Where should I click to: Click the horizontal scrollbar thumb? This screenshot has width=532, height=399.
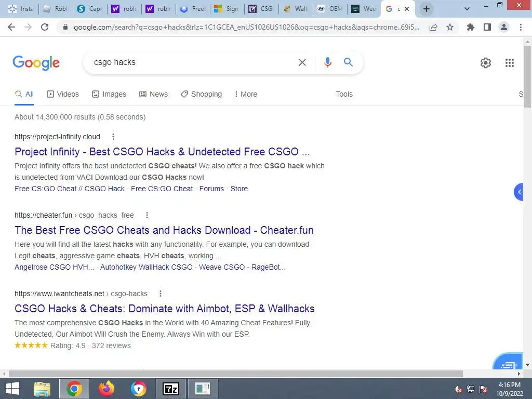coord(235,374)
